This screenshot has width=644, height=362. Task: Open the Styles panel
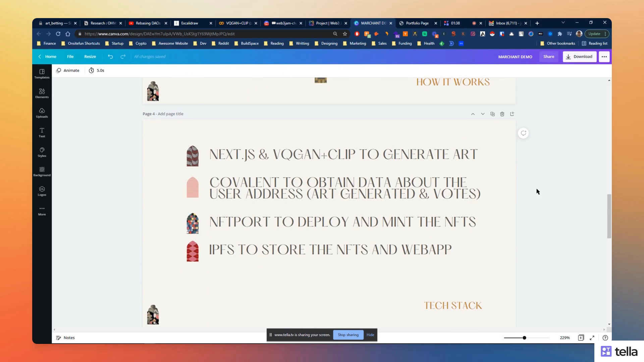(x=42, y=152)
